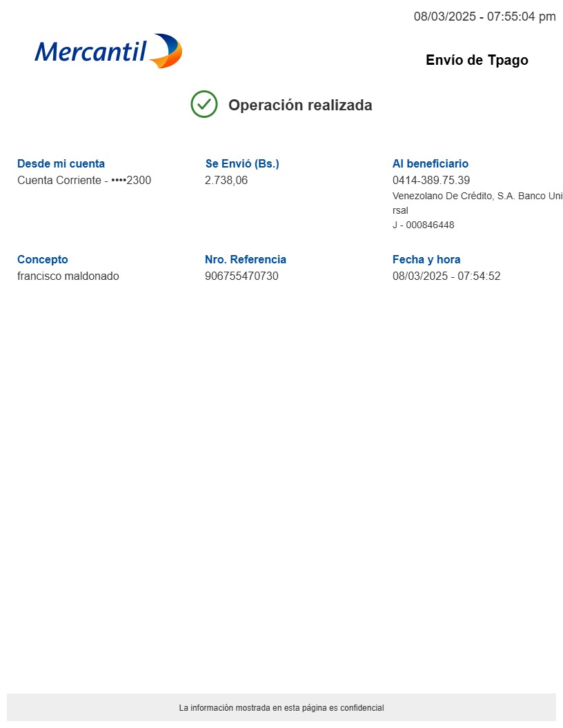Click the Concepto label
Screen dimensions: 563x728
tap(43, 259)
